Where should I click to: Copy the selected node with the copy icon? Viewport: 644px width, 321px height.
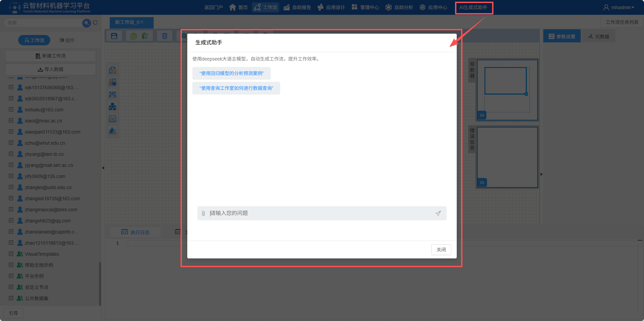[133, 36]
